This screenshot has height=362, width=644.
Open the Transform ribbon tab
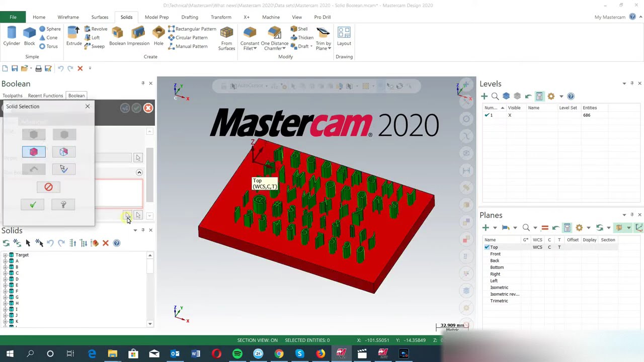tap(221, 17)
